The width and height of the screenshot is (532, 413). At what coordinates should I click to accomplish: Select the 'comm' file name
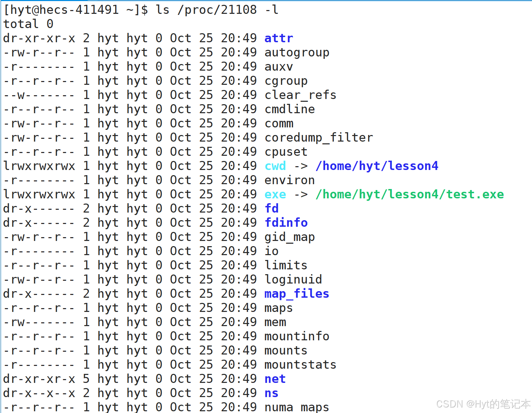[279, 123]
